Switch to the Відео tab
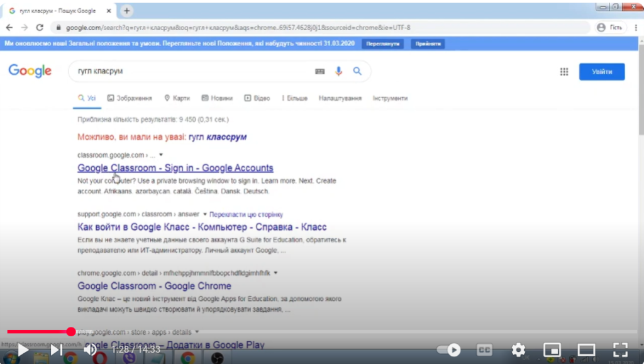The image size is (644, 364). 257,98
